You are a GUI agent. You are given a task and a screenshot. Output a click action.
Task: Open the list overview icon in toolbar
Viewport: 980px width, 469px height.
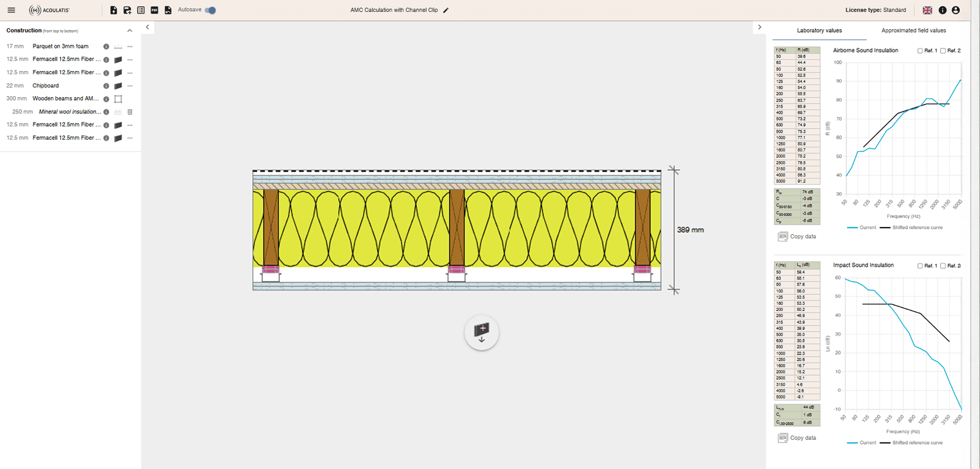(x=141, y=10)
